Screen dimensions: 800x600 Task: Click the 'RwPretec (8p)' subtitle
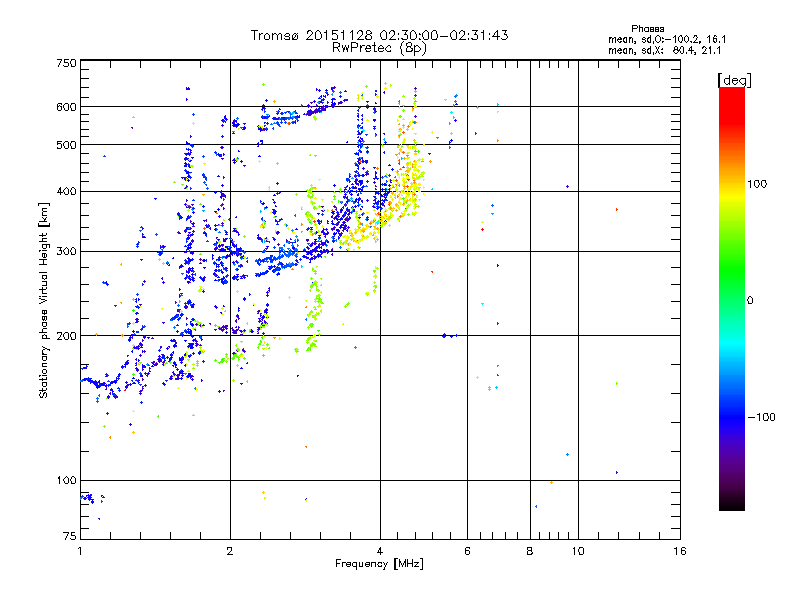[x=379, y=48]
